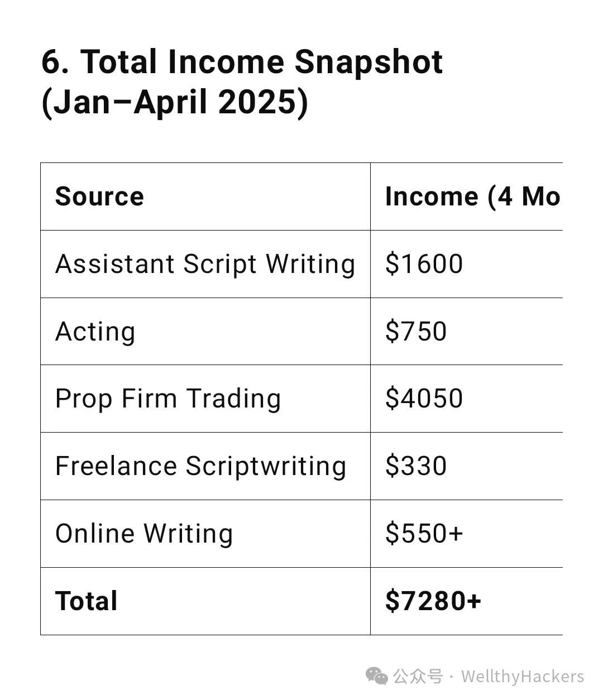Select the Prop Firm Trading cell
Image resolution: width=603 pixels, height=700 pixels.
205,399
